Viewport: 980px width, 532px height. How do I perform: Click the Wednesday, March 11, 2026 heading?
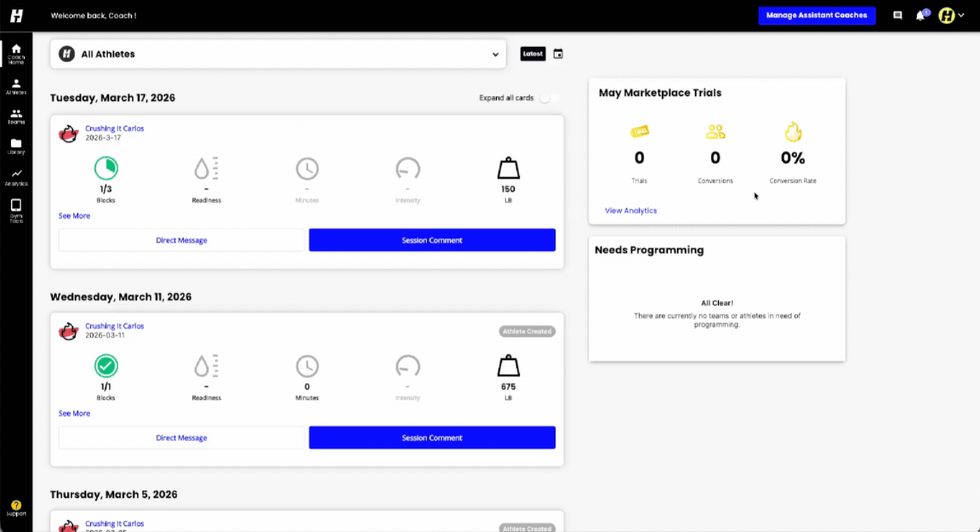(121, 297)
